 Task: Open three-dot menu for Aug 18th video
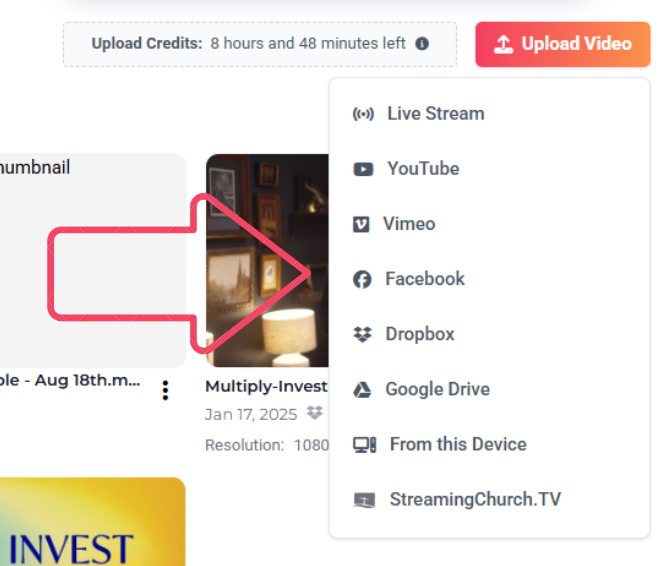pos(166,390)
